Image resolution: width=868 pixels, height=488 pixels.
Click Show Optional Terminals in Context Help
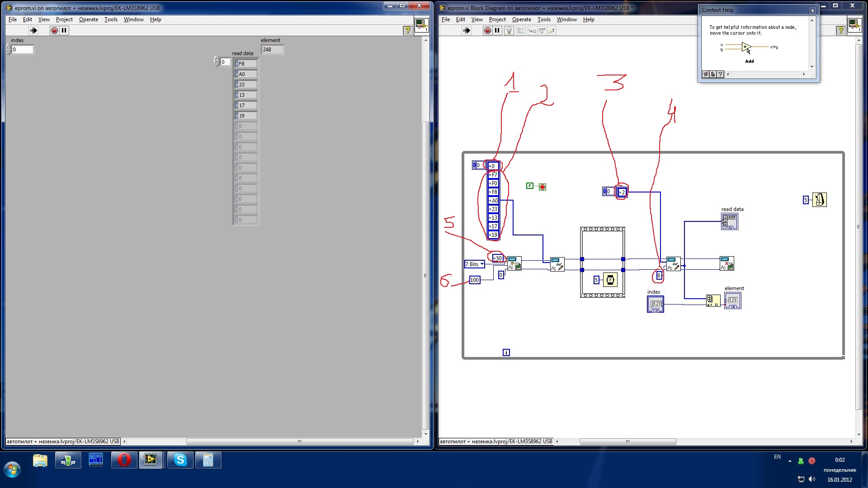[706, 74]
